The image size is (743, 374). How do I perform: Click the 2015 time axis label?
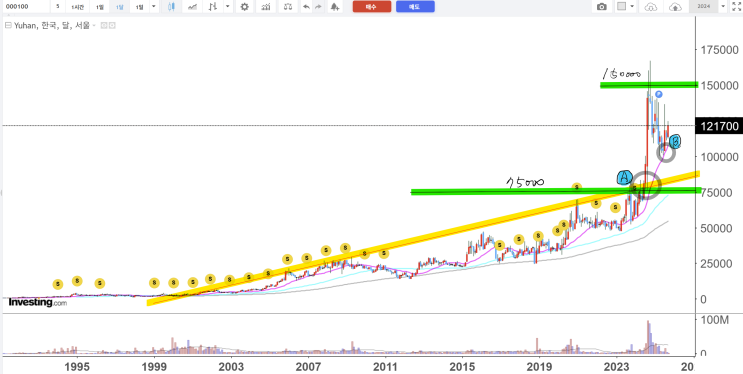tap(462, 367)
